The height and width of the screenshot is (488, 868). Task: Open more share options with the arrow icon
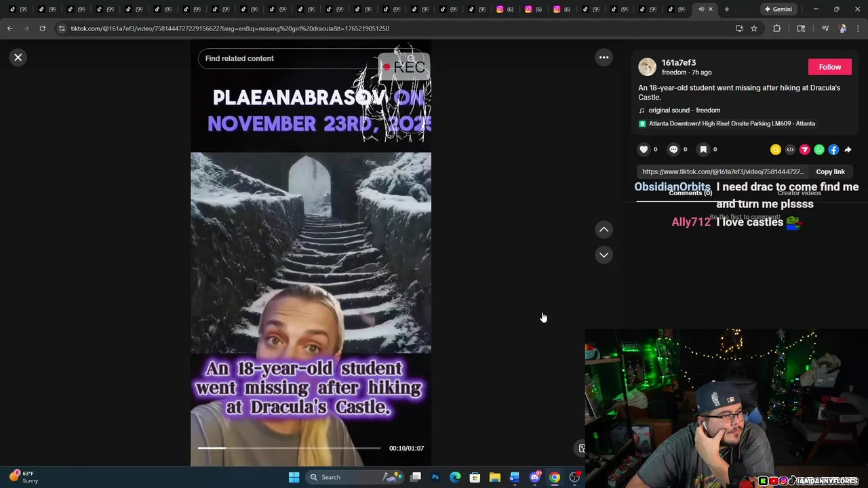pyautogui.click(x=848, y=150)
